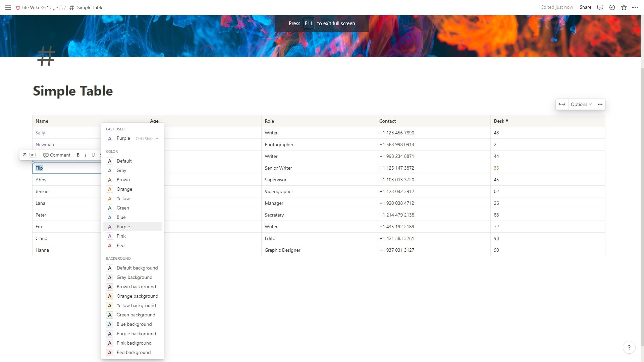Click the Bold formatting icon
Image resolution: width=644 pixels, height=362 pixels.
pos(78,155)
